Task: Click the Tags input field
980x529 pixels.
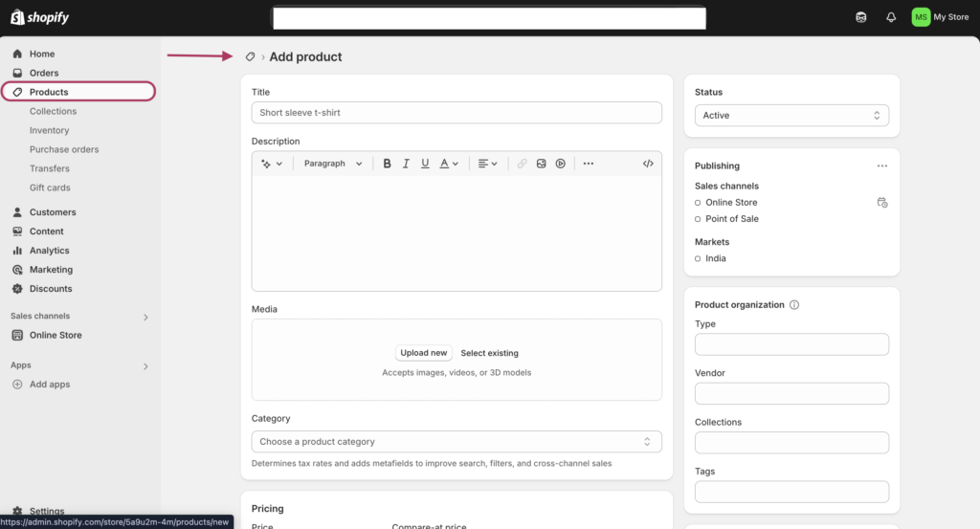Action: coord(791,492)
